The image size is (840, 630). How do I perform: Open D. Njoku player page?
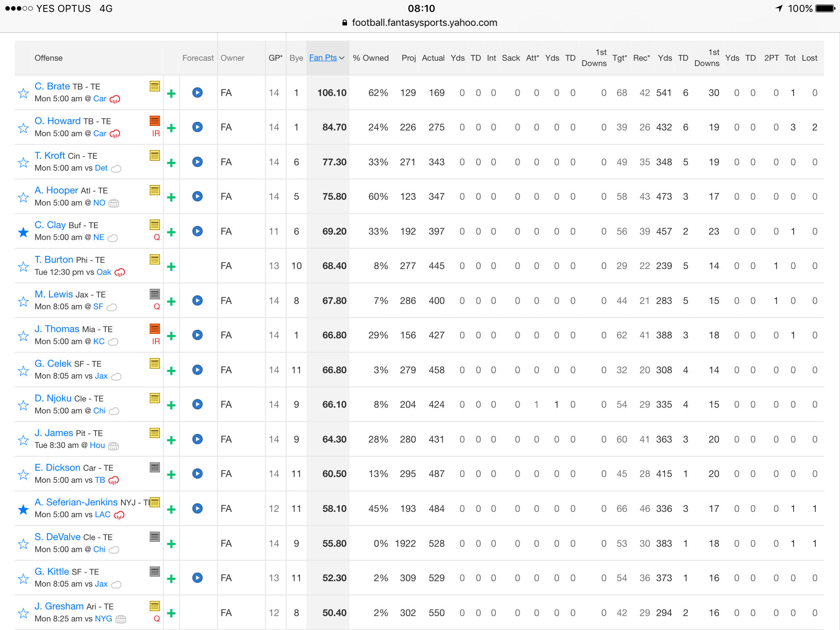(53, 398)
